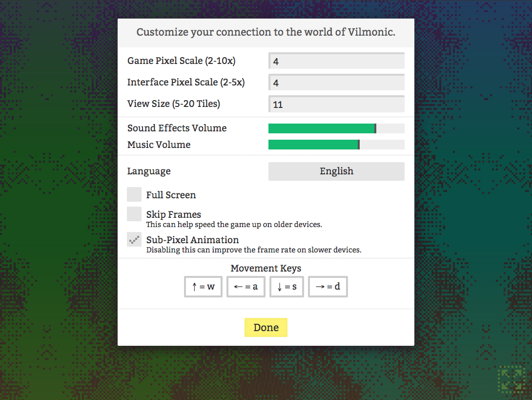Select the Interface Pixel Scale input field
The image size is (532, 400).
(336, 83)
